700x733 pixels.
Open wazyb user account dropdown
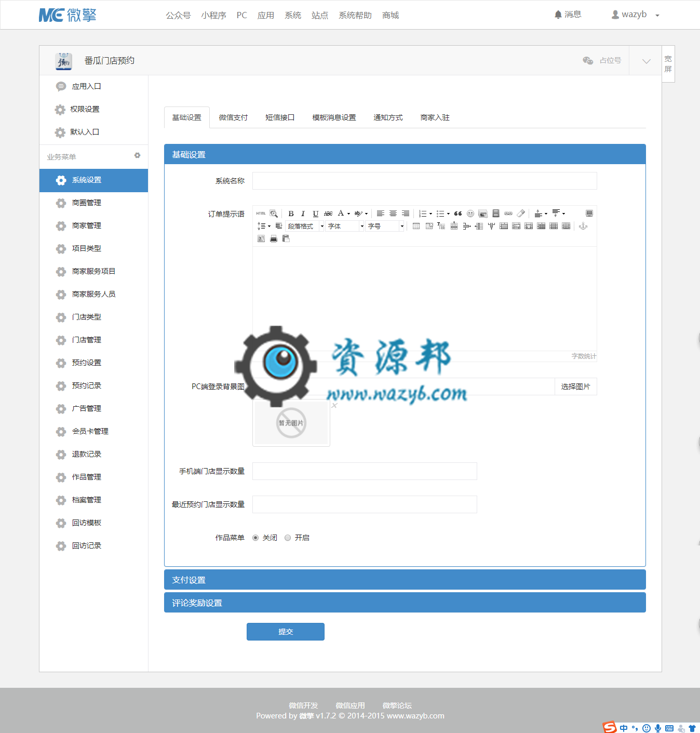point(636,15)
